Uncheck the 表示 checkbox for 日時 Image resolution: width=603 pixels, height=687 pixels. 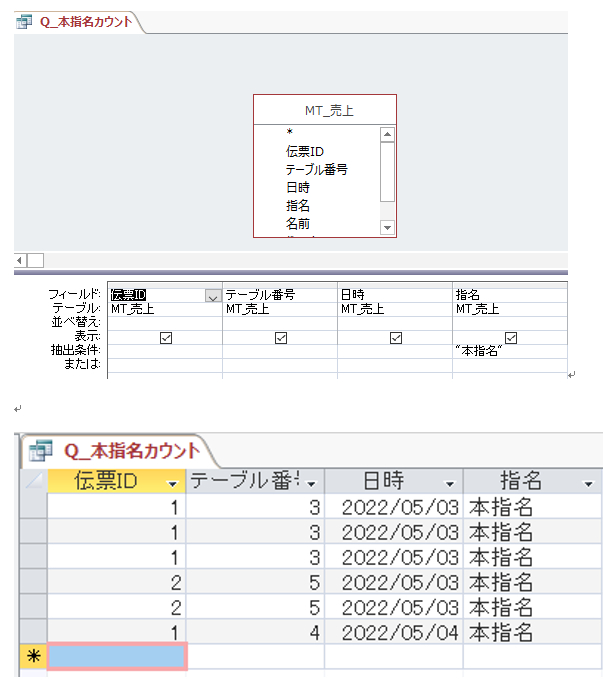(x=395, y=338)
